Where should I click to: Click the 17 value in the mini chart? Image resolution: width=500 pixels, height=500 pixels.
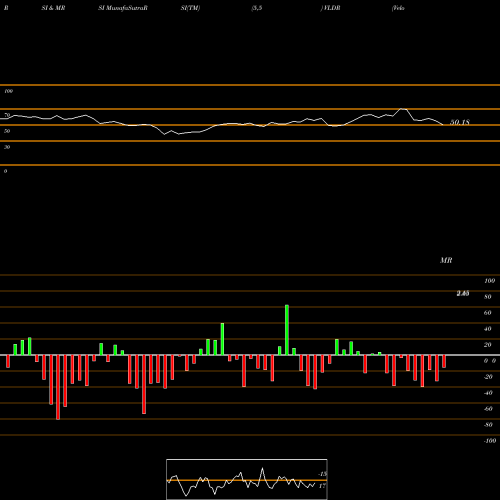pos(322,486)
